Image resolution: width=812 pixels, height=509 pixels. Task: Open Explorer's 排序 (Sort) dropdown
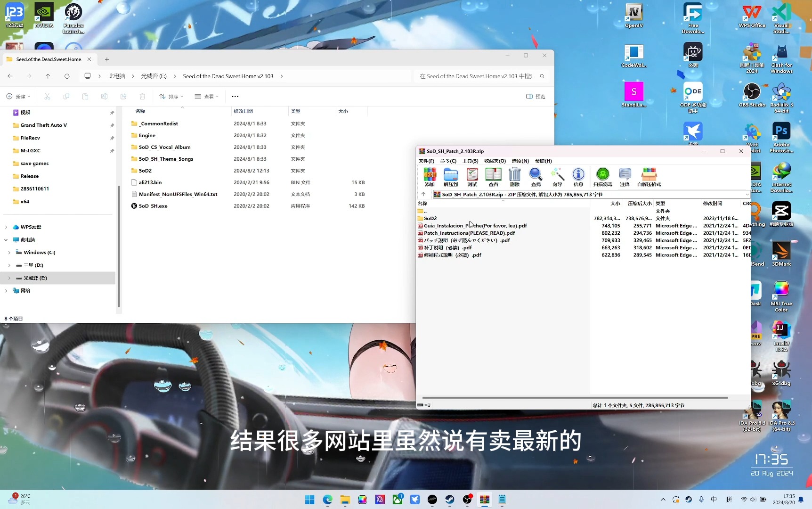click(x=171, y=96)
